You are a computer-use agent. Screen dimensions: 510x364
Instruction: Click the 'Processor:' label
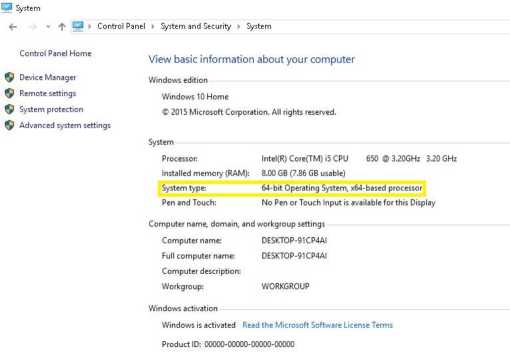coord(180,158)
